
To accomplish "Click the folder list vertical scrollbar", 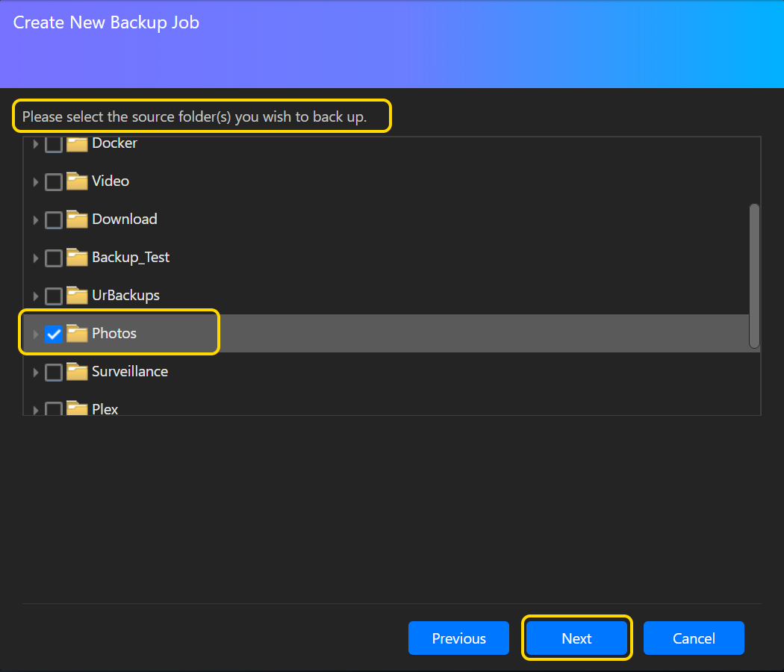I will tap(754, 276).
